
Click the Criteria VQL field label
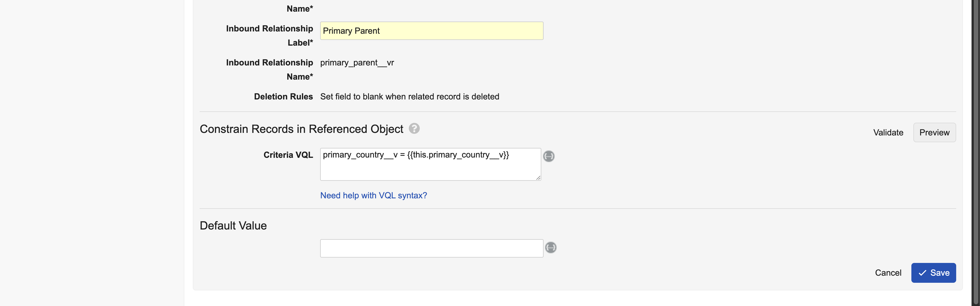pyautogui.click(x=288, y=155)
